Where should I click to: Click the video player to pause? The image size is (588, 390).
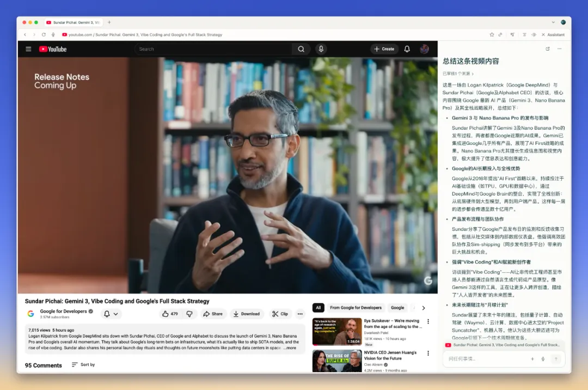click(x=228, y=175)
